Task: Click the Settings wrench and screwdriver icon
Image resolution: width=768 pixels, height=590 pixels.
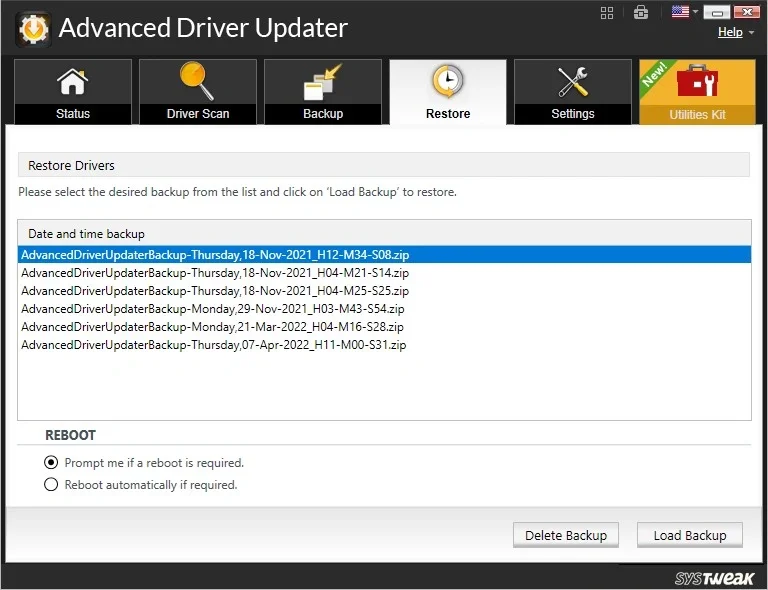Action: pos(573,82)
